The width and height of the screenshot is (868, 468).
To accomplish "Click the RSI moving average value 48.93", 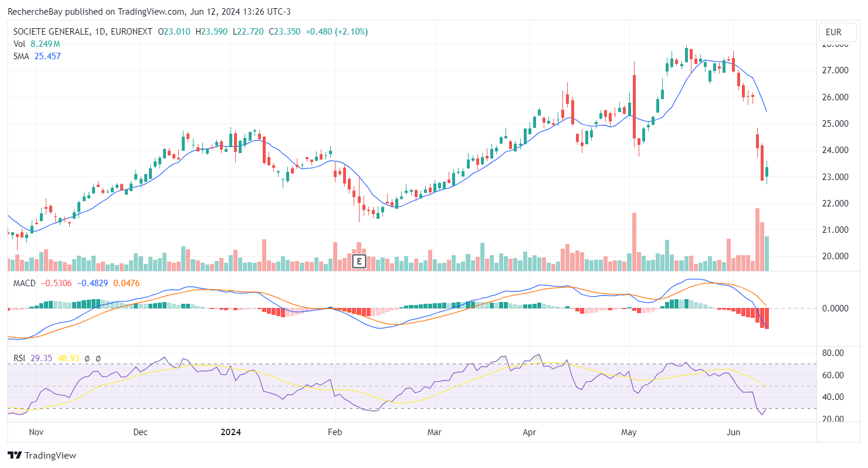I will click(x=67, y=358).
